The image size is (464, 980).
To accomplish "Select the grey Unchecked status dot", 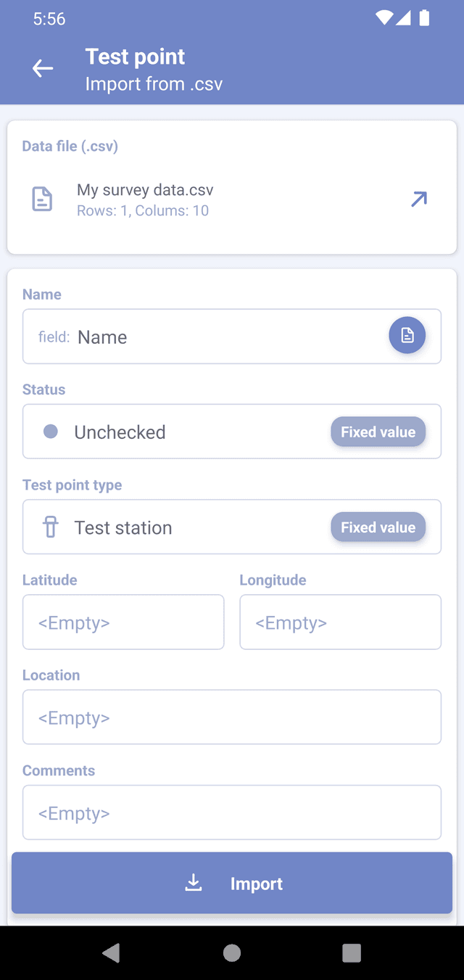I will [x=51, y=432].
